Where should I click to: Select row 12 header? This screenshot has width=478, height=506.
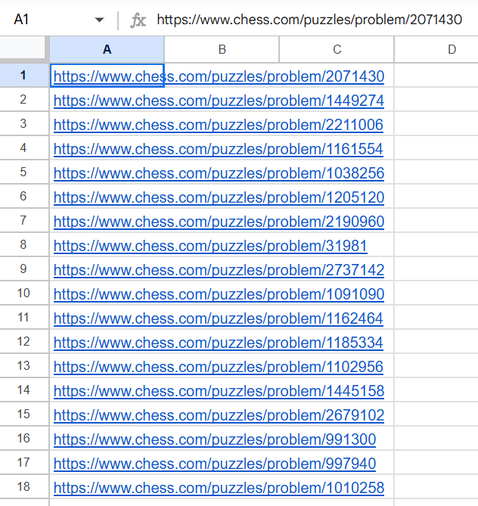coord(24,341)
